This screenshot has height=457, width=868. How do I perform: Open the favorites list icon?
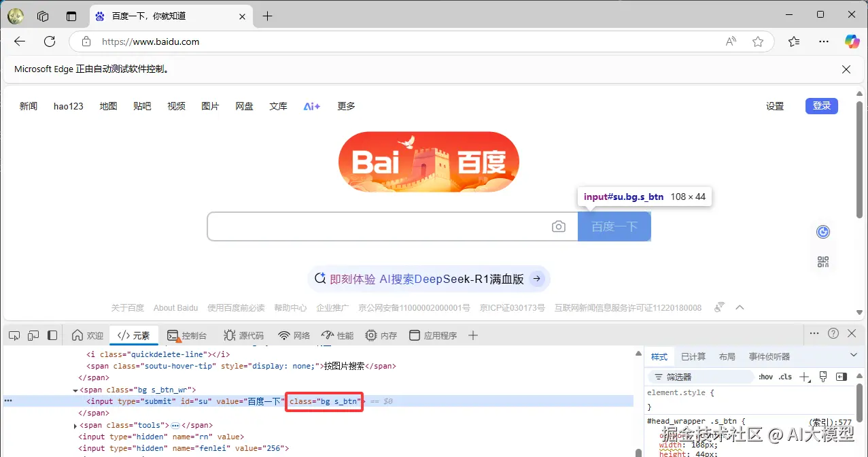pos(794,41)
